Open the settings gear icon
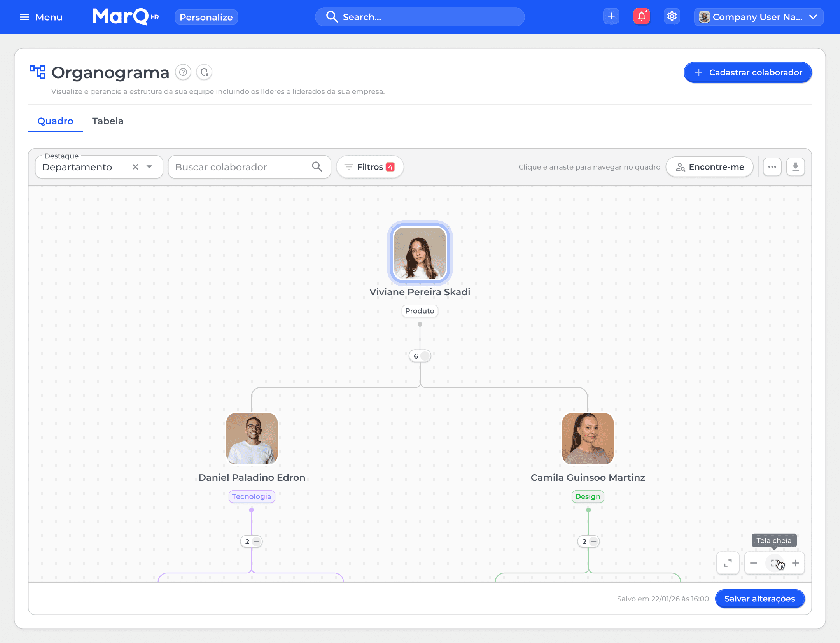Viewport: 840px width, 643px height. pyautogui.click(x=672, y=17)
